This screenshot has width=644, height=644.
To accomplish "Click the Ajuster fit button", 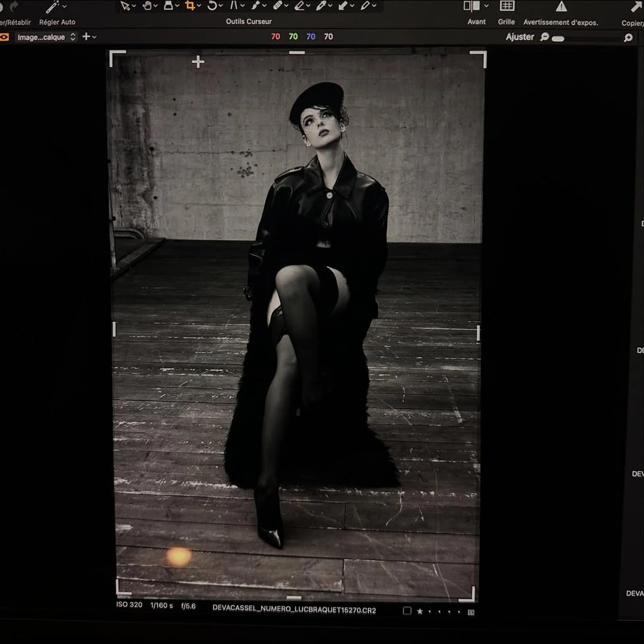I will 519,37.
